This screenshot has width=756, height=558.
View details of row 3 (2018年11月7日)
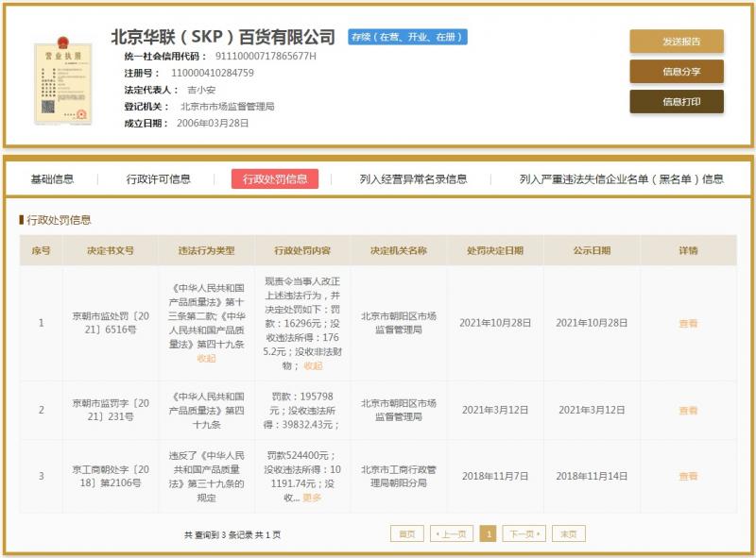point(688,477)
